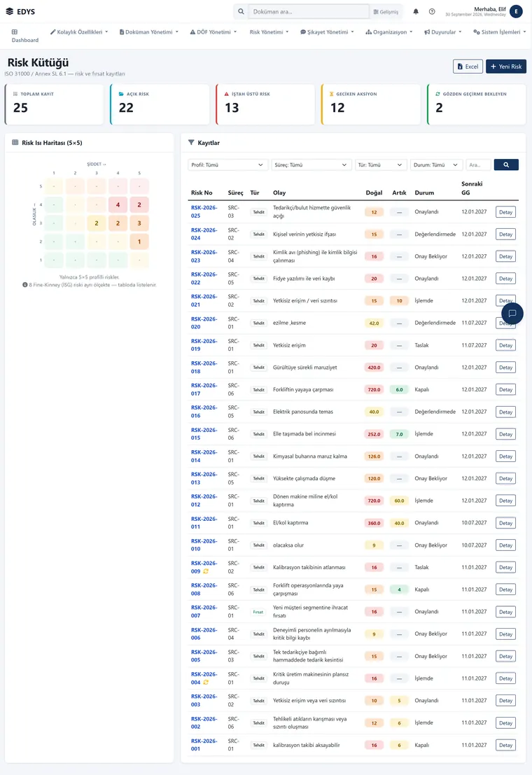The height and width of the screenshot is (775, 532).
Task: Open Kolaylık Özellikleri menu
Action: [x=79, y=32]
